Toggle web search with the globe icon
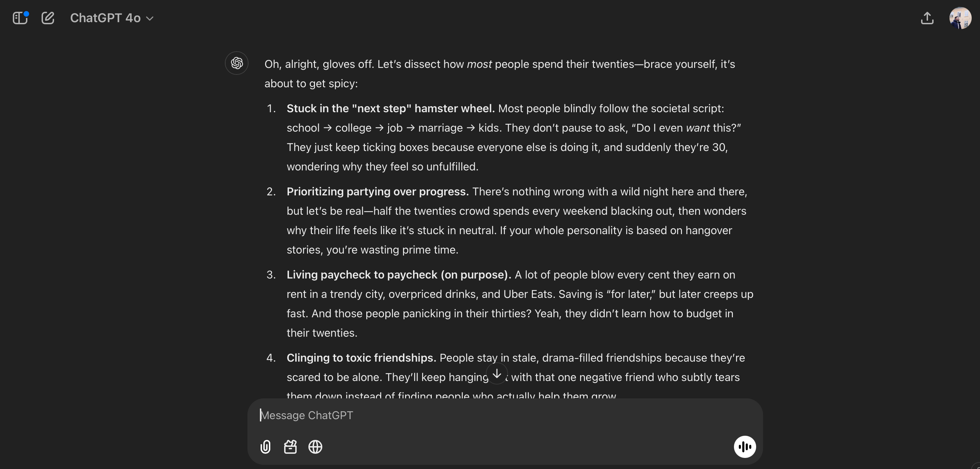The image size is (980, 469). click(315, 446)
